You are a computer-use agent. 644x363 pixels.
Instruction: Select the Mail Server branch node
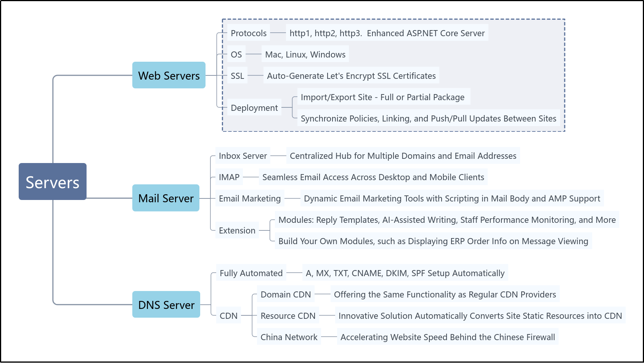point(165,198)
